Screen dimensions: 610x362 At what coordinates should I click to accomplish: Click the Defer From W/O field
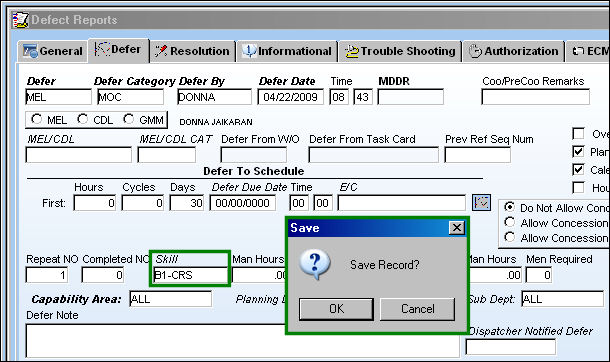[x=254, y=155]
